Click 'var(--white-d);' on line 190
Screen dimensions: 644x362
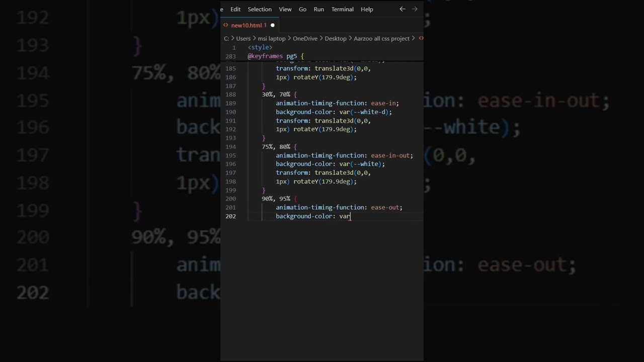coord(365,112)
